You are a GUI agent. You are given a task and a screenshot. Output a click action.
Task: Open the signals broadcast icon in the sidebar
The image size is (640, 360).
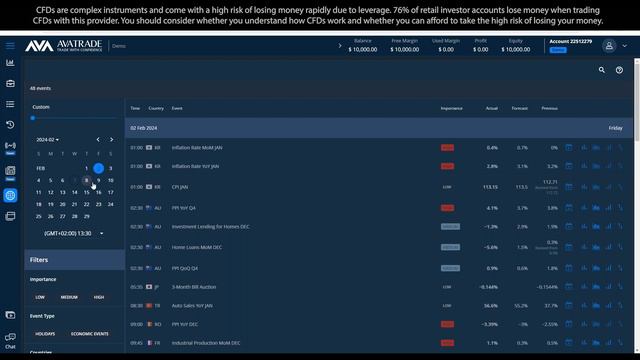tap(10, 147)
